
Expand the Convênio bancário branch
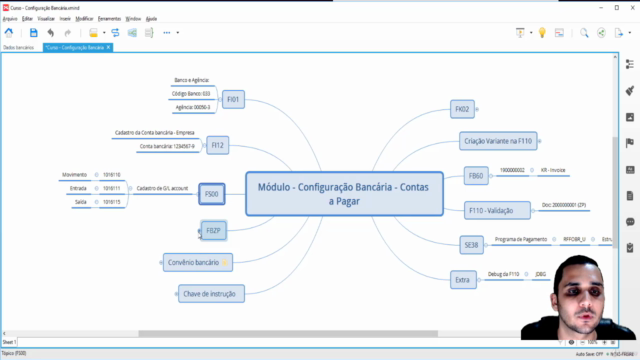161,262
